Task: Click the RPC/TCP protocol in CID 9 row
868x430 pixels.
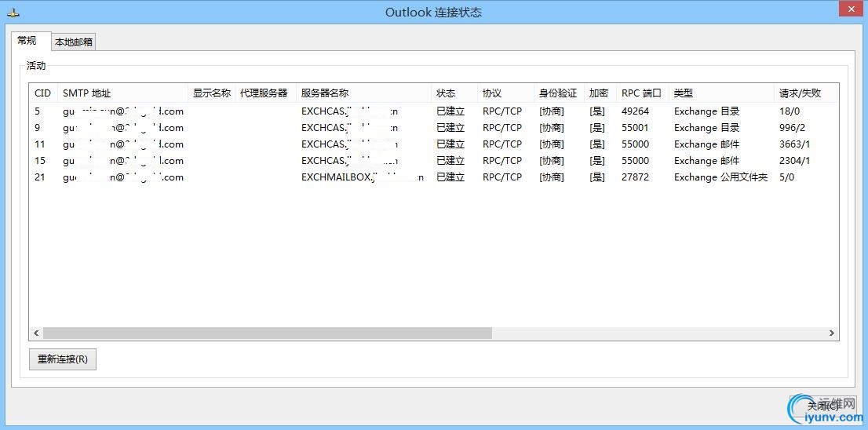Action: (x=502, y=128)
